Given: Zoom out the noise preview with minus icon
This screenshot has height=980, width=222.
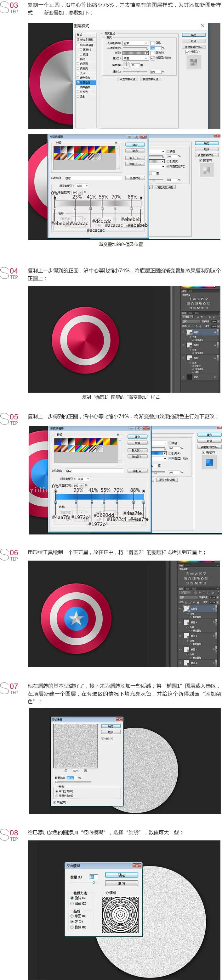Looking at the screenshot, I should [x=66, y=770].
